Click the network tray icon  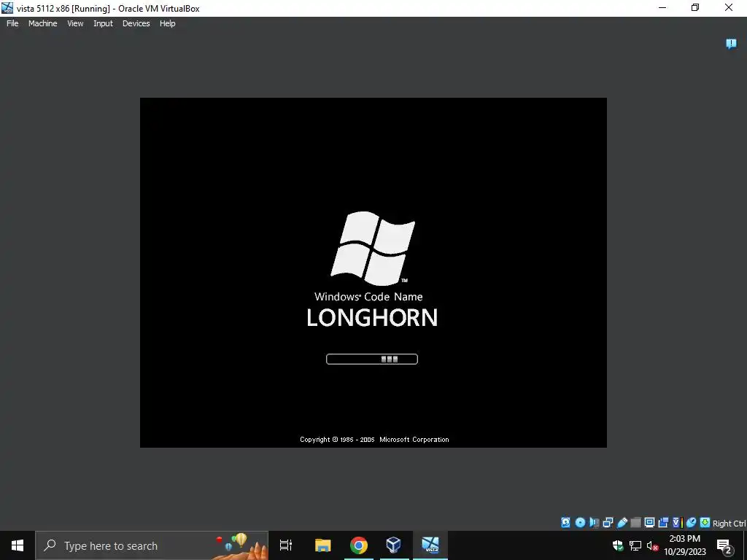[x=635, y=545]
